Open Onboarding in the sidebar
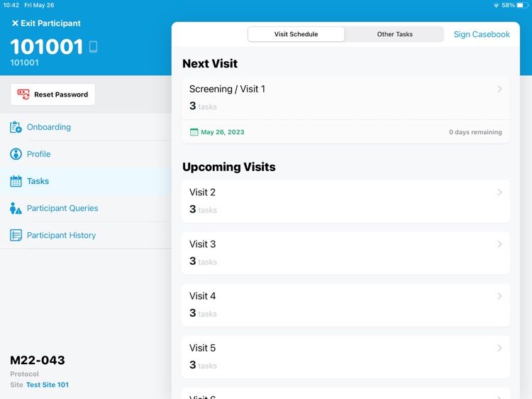Viewport: 532px width, 399px height. 86,127
